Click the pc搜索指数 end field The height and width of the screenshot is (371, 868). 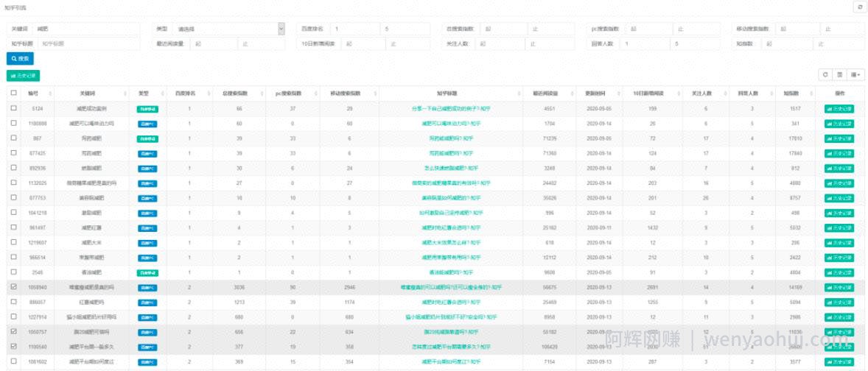[698, 29]
